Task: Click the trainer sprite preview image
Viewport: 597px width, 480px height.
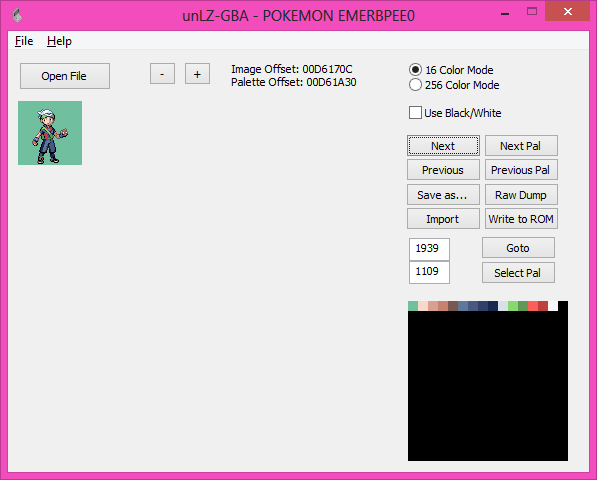Action: point(50,133)
